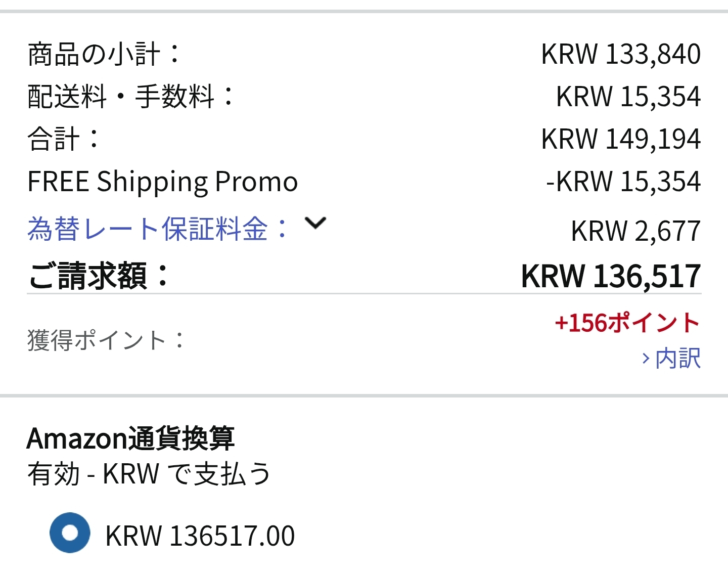
Task: Click the KRW 2,677 exchange fee amount
Action: (x=635, y=231)
